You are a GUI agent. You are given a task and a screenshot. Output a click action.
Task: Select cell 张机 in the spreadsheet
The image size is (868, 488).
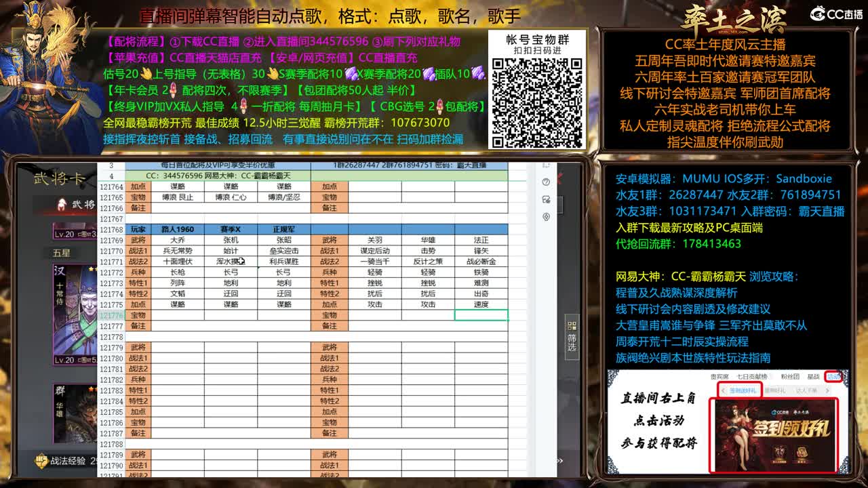click(231, 240)
